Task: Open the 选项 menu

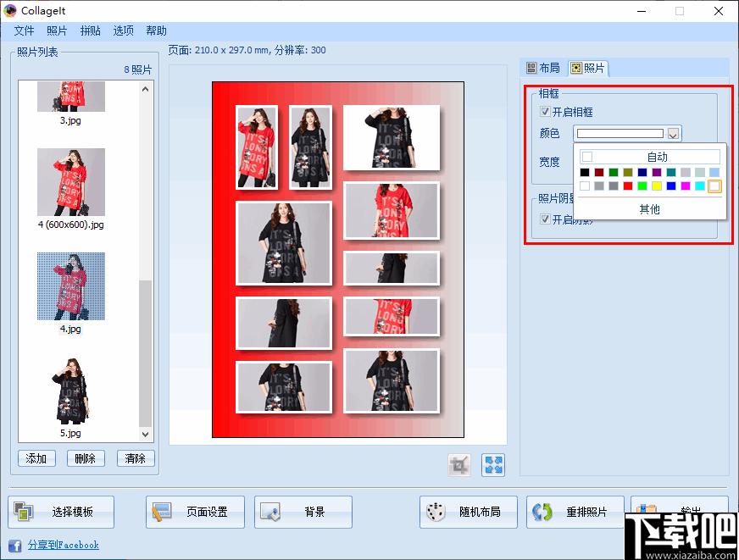Action: pyautogui.click(x=123, y=30)
